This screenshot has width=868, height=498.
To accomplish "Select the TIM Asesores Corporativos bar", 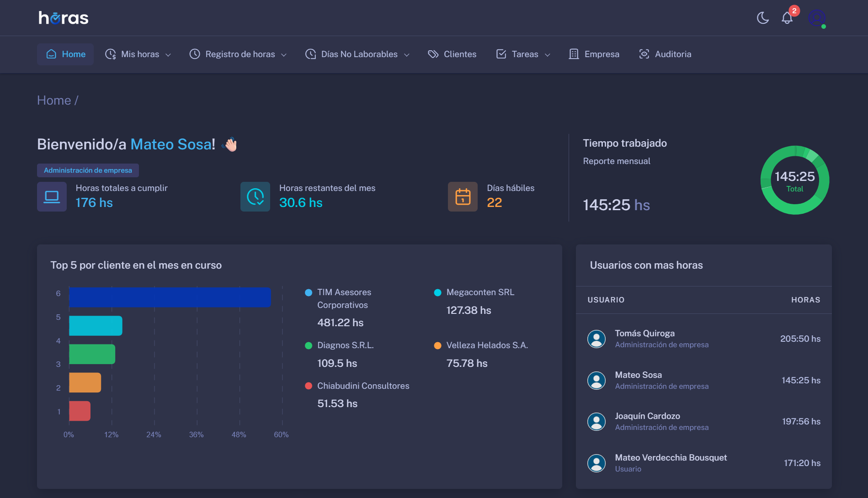I will click(x=169, y=297).
